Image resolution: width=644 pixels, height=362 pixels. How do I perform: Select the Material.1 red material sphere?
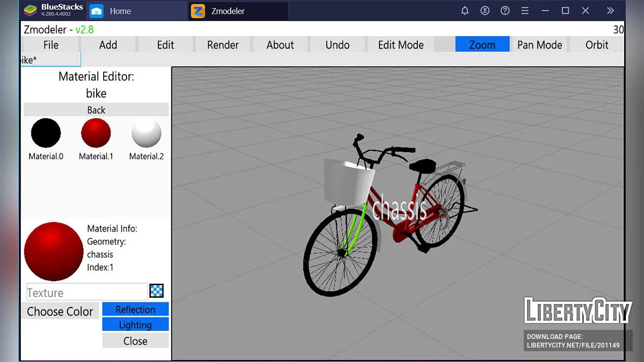(96, 132)
